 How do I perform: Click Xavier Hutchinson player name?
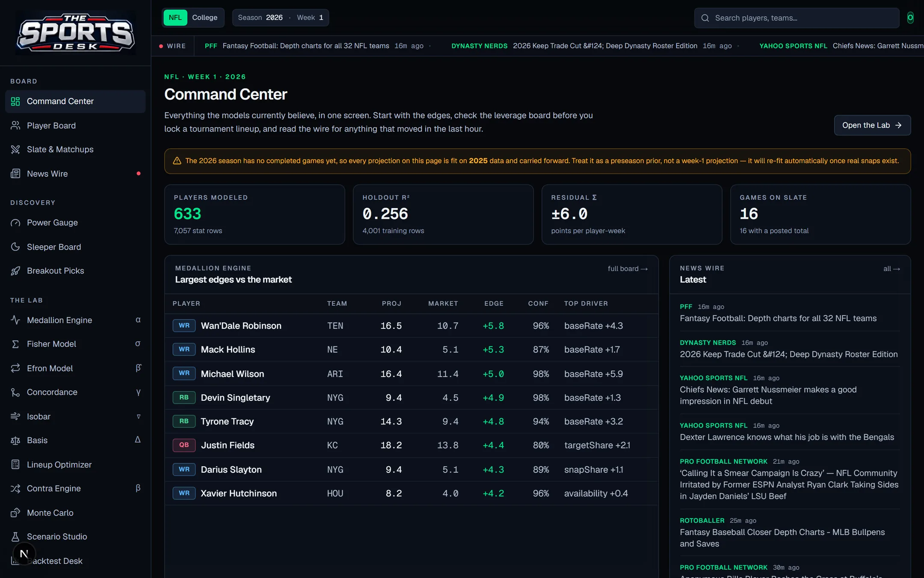[x=239, y=494]
